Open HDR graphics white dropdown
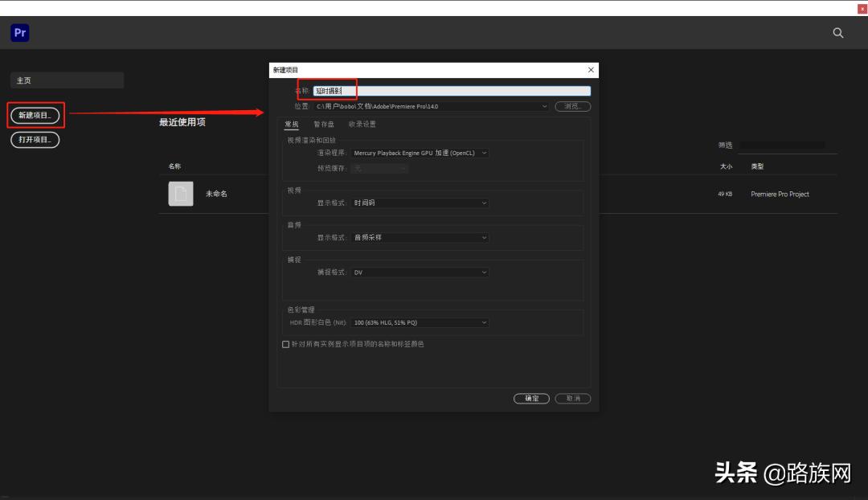This screenshot has width=868, height=500. pyautogui.click(x=420, y=322)
